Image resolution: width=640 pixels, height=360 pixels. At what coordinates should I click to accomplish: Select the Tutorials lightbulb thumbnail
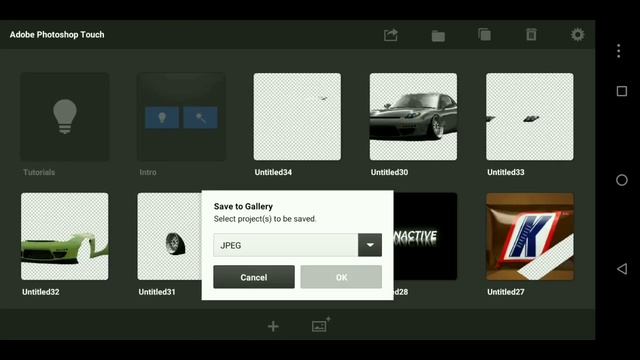click(x=65, y=117)
